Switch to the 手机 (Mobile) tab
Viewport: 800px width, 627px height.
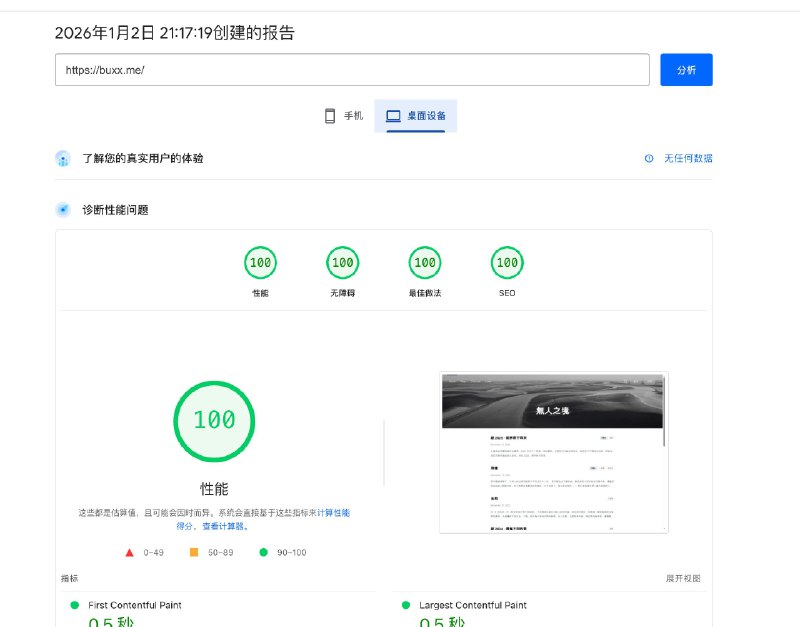(x=343, y=116)
